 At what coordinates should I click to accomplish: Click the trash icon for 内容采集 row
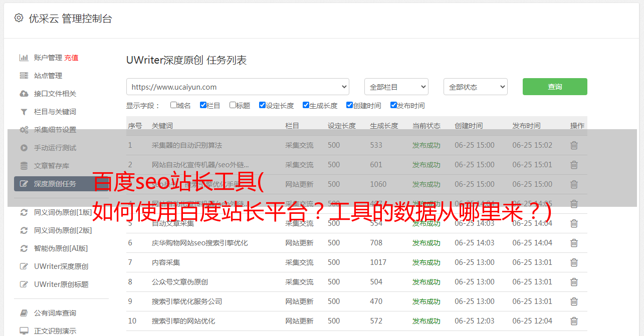click(x=574, y=262)
